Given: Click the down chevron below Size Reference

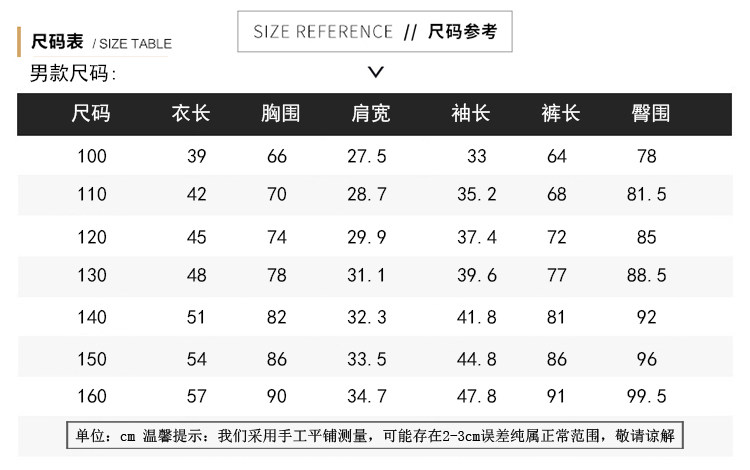Looking at the screenshot, I should click(x=376, y=72).
